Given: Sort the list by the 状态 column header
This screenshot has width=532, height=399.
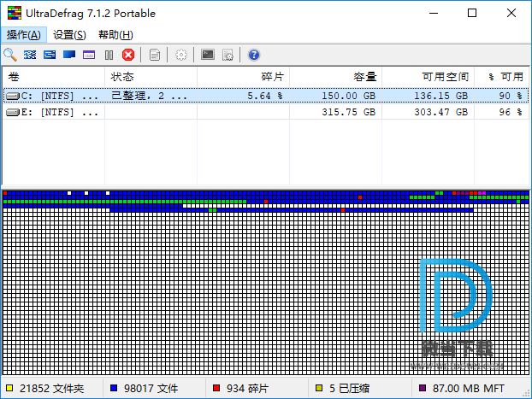Looking at the screenshot, I should 151,77.
